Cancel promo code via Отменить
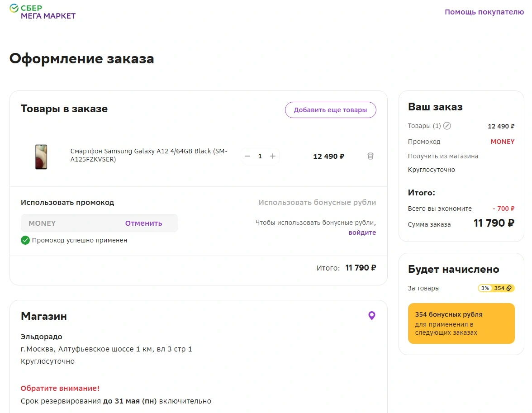This screenshot has width=532, height=413. pyautogui.click(x=143, y=223)
